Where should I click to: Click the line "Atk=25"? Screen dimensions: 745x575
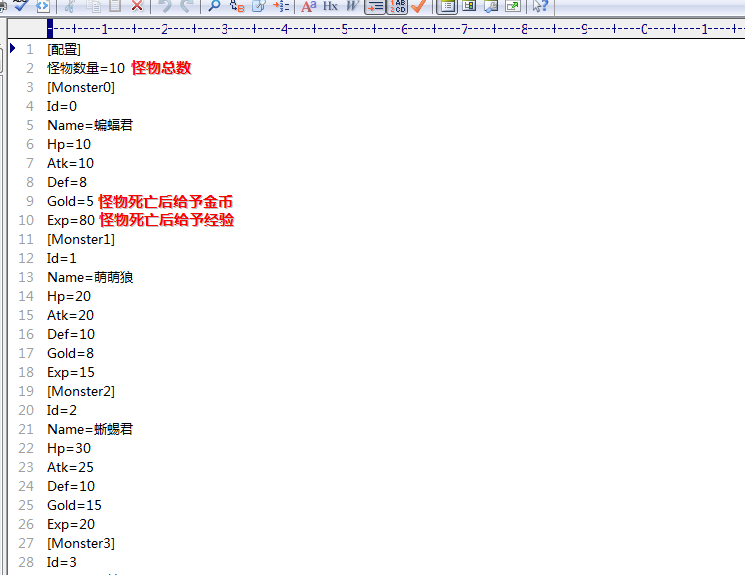click(70, 467)
